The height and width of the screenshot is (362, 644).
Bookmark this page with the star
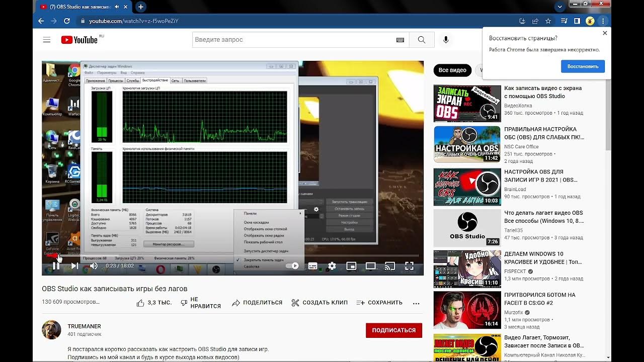[548, 21]
